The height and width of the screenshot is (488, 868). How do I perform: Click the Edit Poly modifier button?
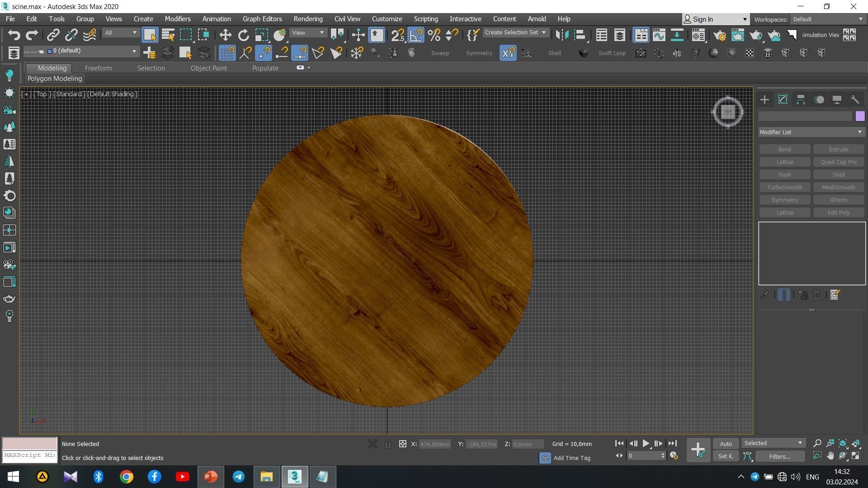point(838,212)
